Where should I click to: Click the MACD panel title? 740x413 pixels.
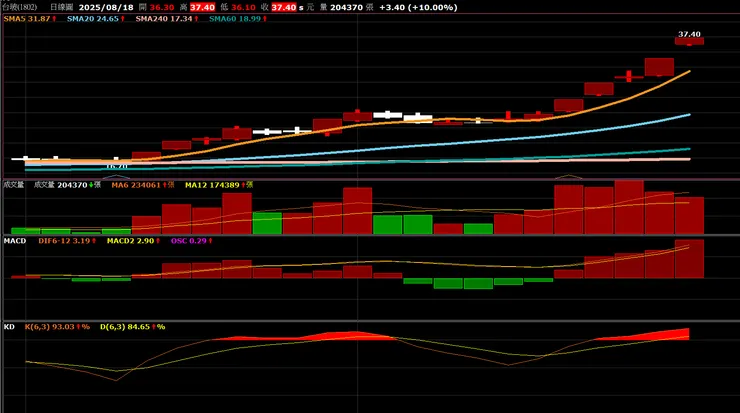pyautogui.click(x=15, y=241)
